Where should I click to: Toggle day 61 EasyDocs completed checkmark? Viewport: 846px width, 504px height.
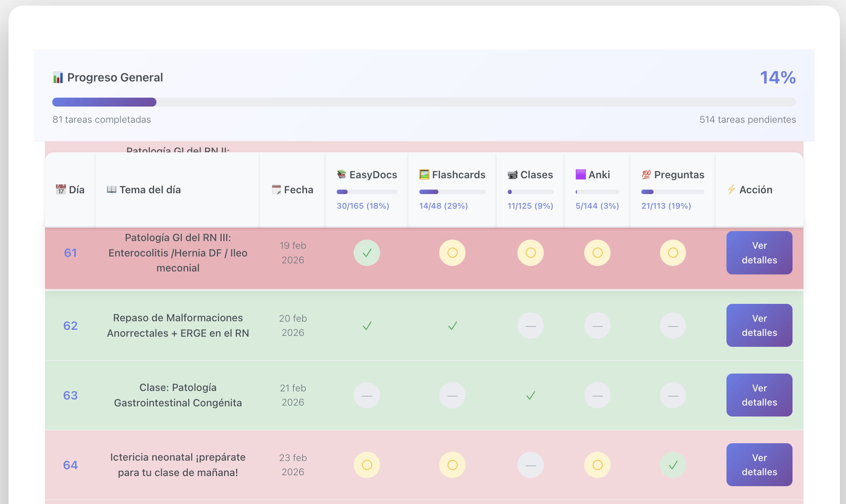pyautogui.click(x=367, y=253)
